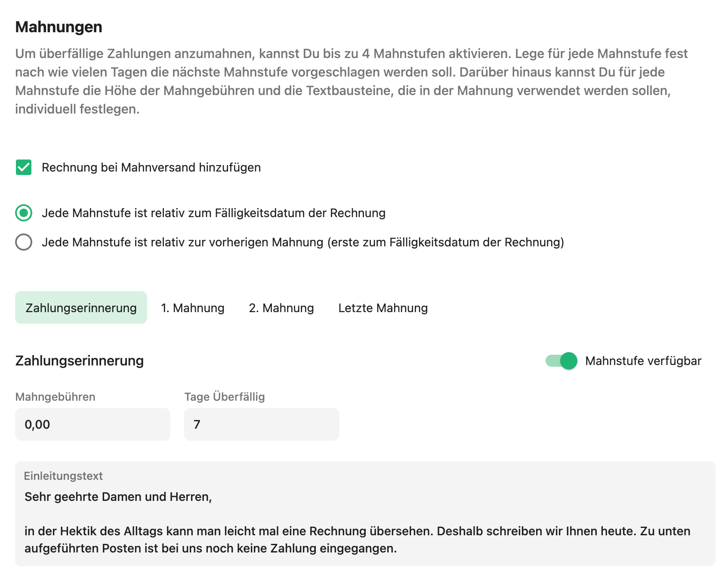Click the Zahlungserinnerung section heading above Mahngebühren
The width and height of the screenshot is (728, 583).
(x=80, y=361)
